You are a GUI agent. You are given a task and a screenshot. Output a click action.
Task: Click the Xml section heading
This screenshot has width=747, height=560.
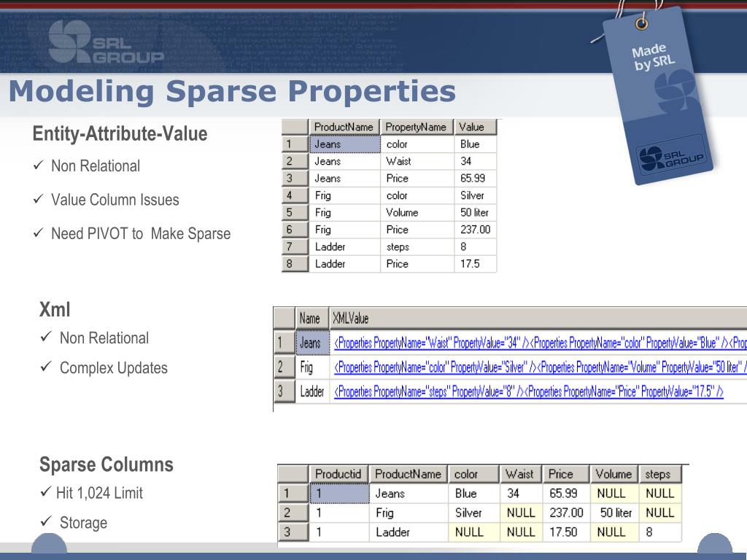pos(55,310)
